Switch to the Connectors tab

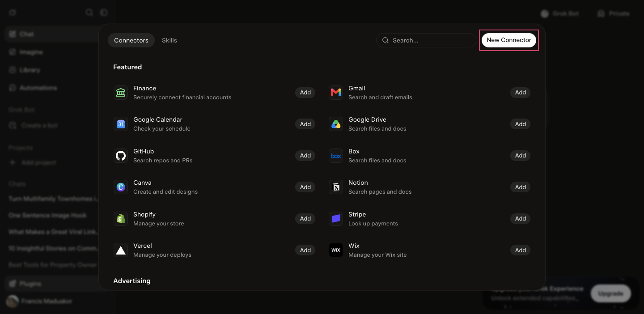pyautogui.click(x=131, y=40)
